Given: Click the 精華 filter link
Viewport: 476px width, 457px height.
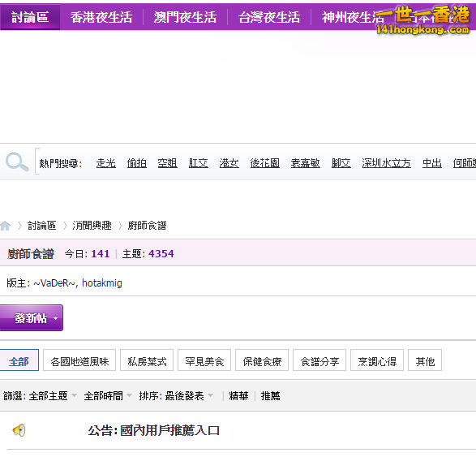Looking at the screenshot, I should (238, 396).
